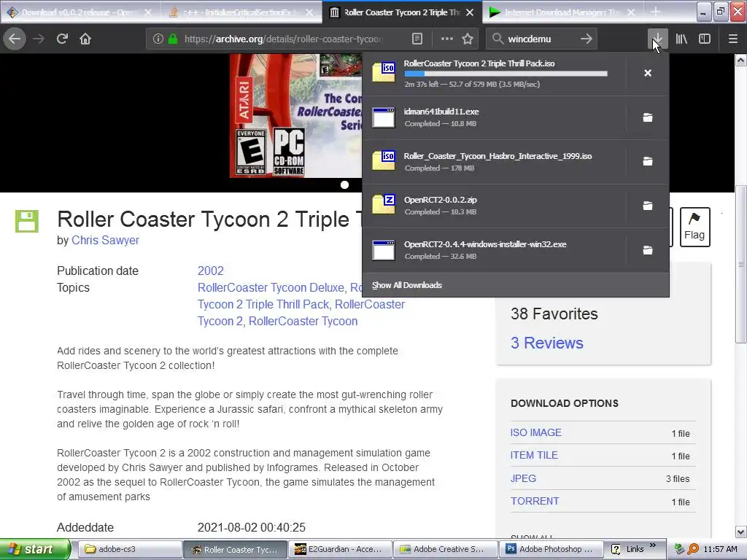Image resolution: width=747 pixels, height=560 pixels.
Task: Switch to Download v0.0.2 release tab
Action: pyautogui.click(x=79, y=12)
